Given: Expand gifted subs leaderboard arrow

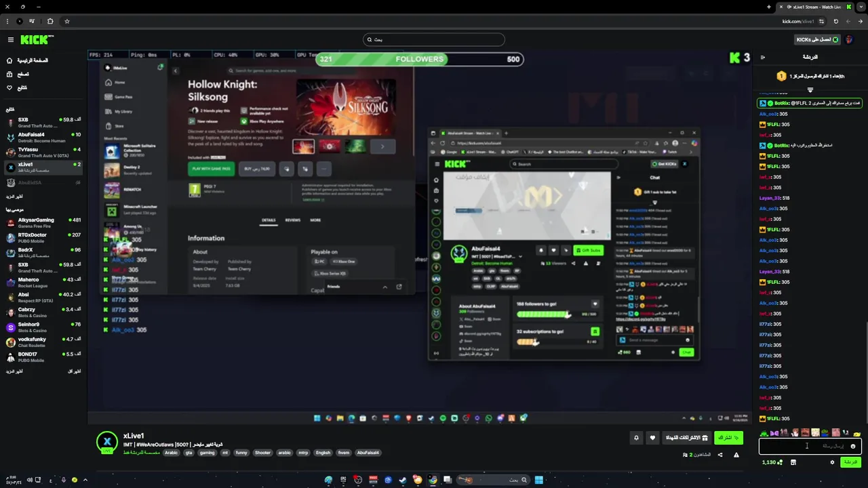Looking at the screenshot, I should (810, 89).
